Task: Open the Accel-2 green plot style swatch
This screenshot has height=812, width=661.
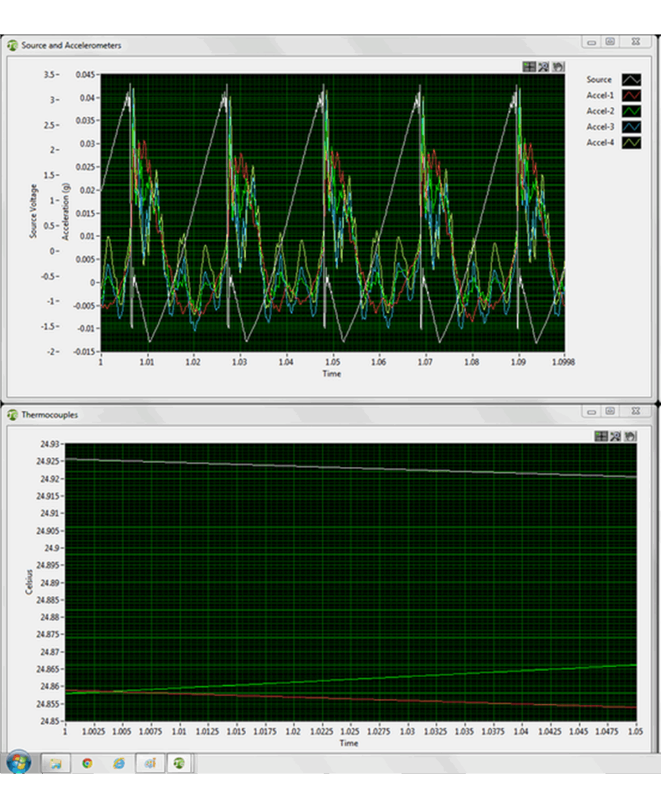Action: pos(631,111)
